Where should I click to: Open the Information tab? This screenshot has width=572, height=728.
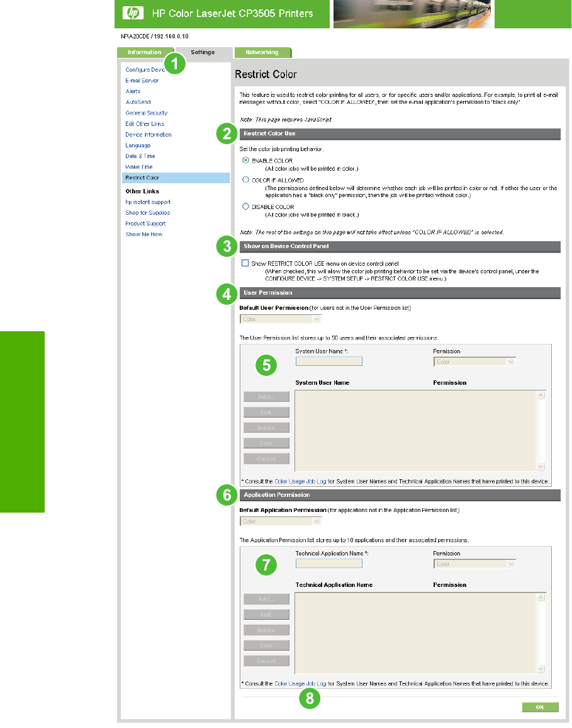[x=145, y=52]
